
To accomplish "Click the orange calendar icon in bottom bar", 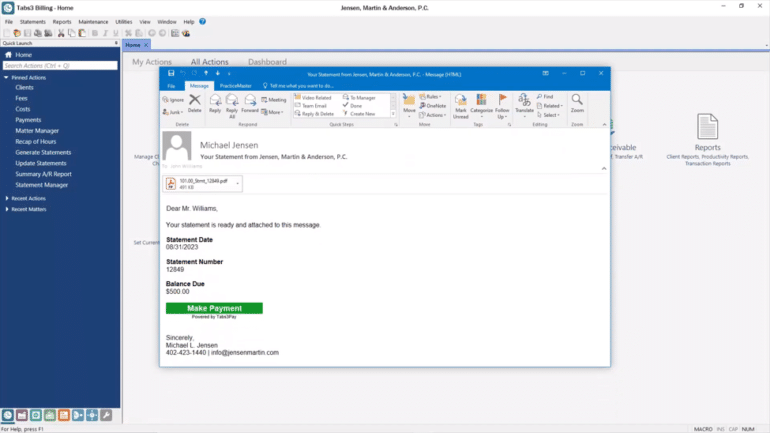I will click(x=64, y=415).
